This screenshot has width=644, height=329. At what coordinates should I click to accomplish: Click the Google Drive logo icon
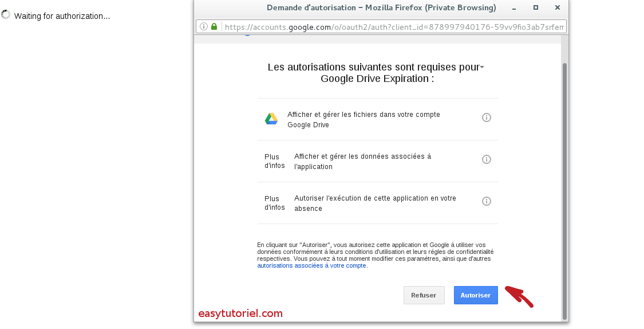[x=271, y=119]
